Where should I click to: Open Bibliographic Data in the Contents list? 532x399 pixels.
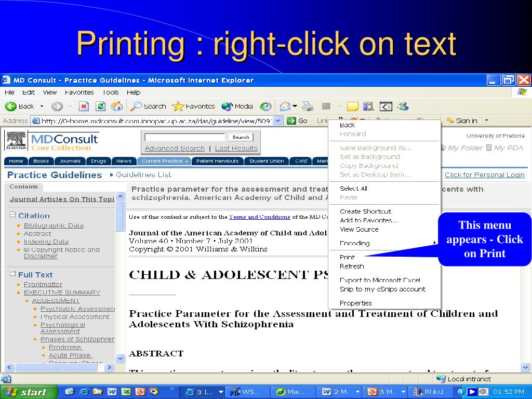[x=54, y=225]
